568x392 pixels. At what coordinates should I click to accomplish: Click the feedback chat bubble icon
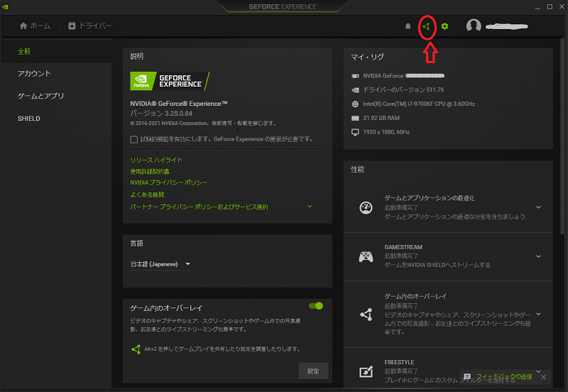click(x=467, y=377)
